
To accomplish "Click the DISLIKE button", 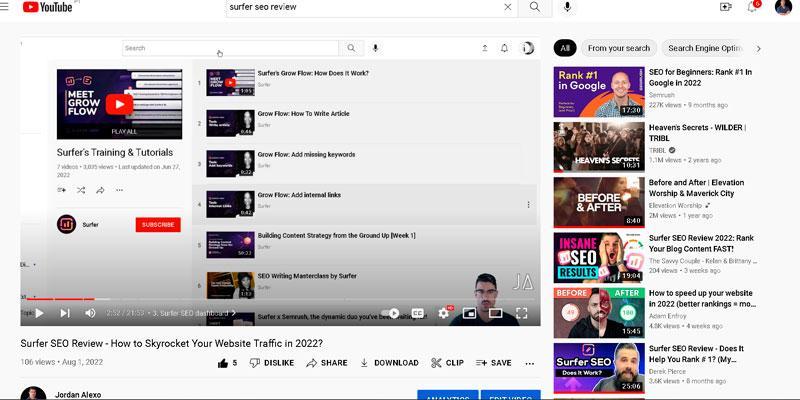I will pos(272,363).
